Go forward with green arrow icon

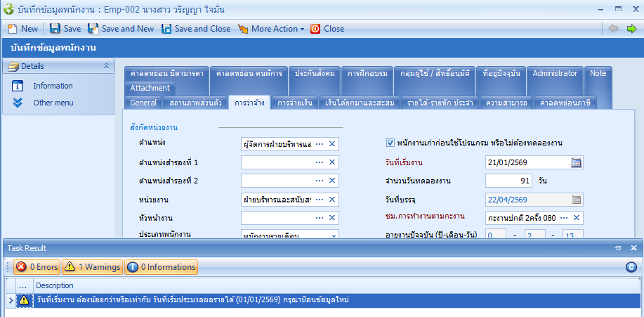coord(631,29)
